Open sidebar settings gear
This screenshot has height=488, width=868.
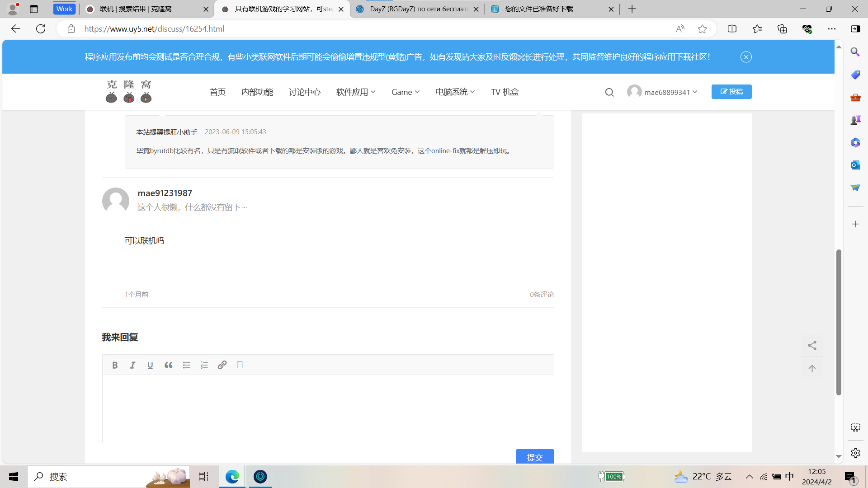(x=855, y=453)
